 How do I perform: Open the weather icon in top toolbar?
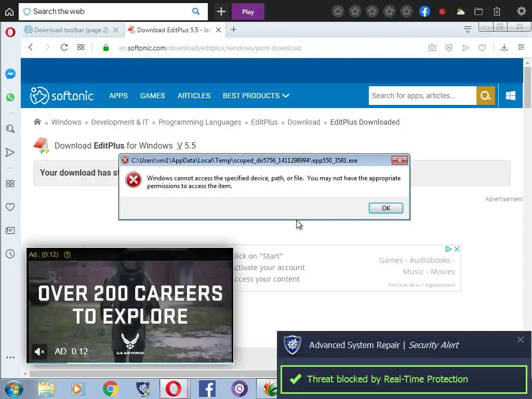(460, 11)
